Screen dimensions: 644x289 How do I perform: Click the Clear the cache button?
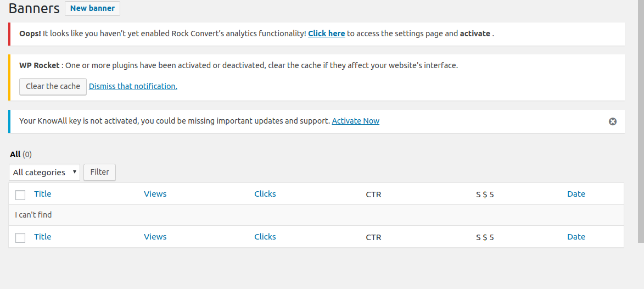point(53,86)
